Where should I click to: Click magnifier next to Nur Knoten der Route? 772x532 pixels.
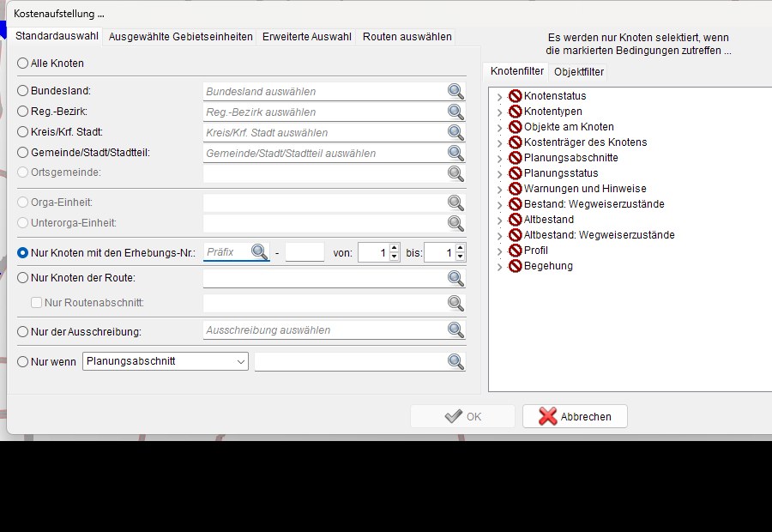pyautogui.click(x=455, y=278)
